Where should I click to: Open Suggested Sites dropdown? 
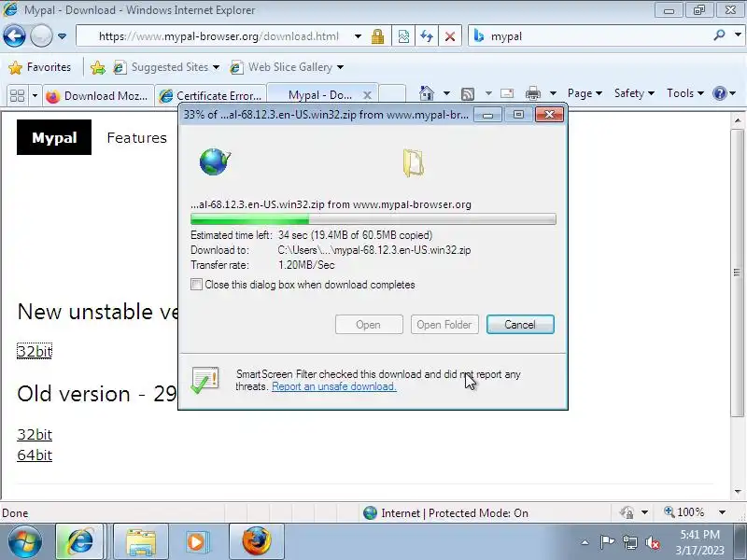[167, 67]
